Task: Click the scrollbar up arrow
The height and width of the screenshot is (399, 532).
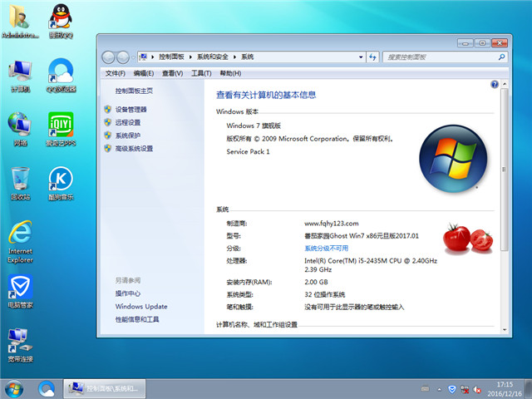Action: [x=505, y=84]
